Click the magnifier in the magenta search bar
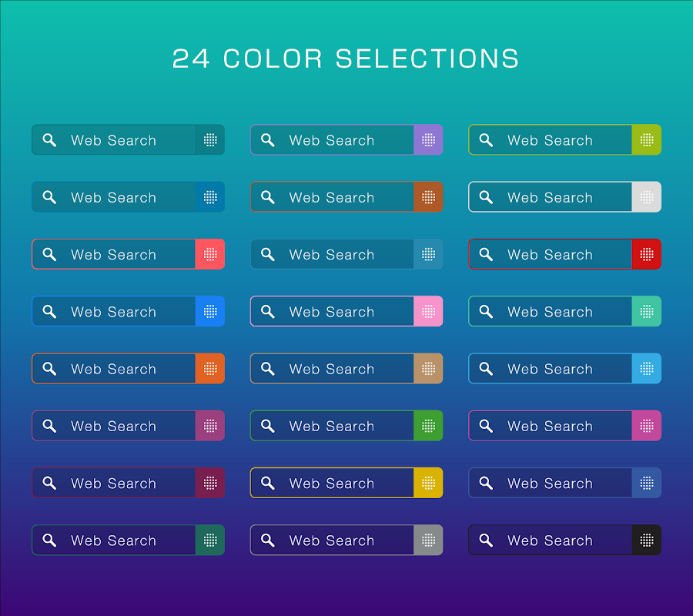This screenshot has height=616, width=693. (486, 426)
